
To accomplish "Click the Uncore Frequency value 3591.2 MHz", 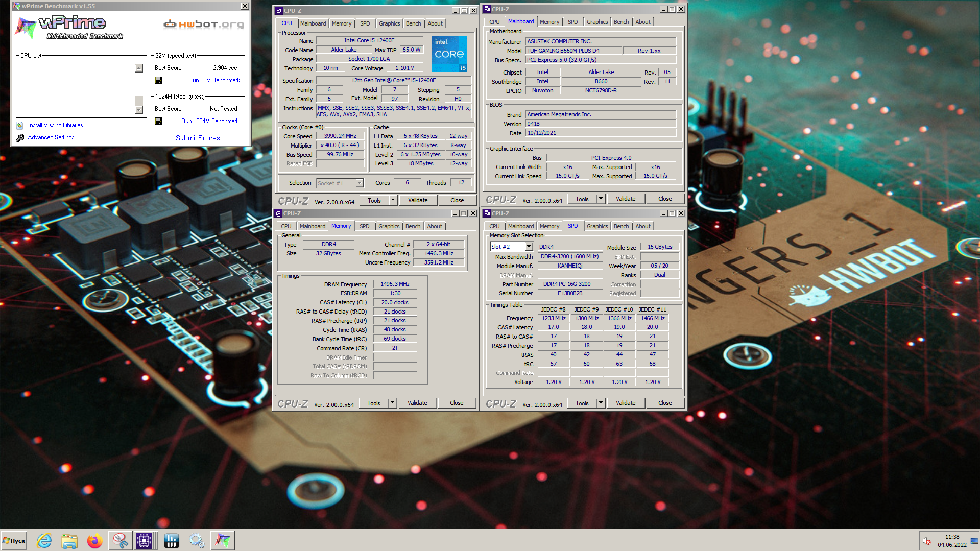I will click(439, 262).
